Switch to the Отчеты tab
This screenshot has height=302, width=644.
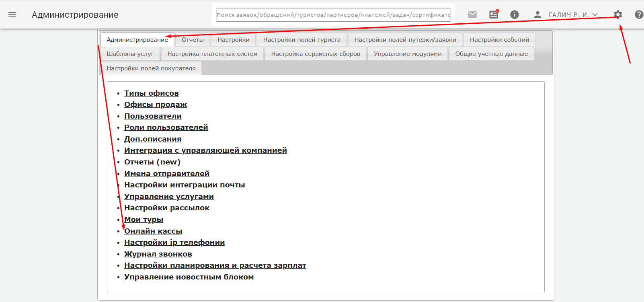point(193,40)
